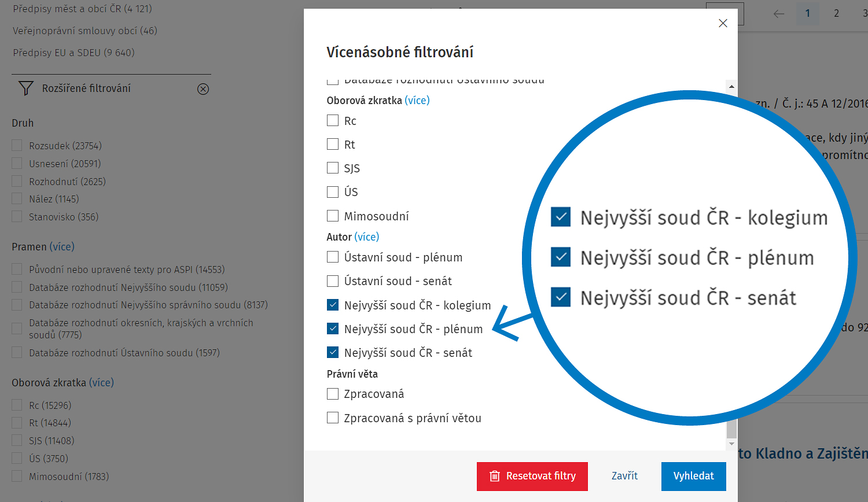
Task: Enable the Ústavní soud - plénum checkbox
Action: 333,257
